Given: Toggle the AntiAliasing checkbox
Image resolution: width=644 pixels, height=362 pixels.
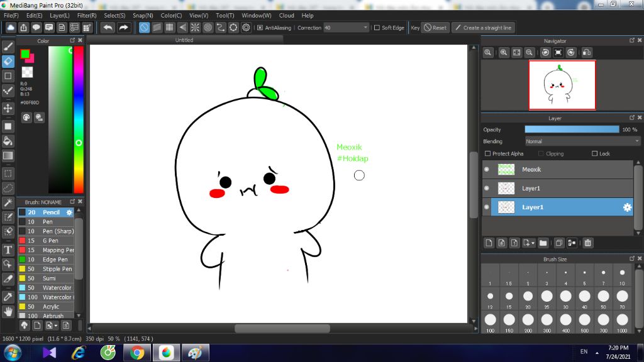Looking at the screenshot, I should [x=260, y=28].
